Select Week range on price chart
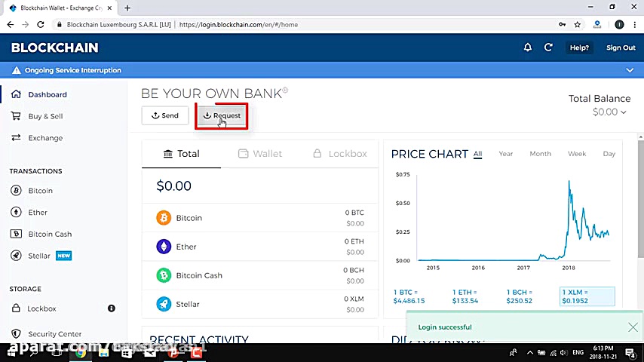Viewport: 644px width, 362px height. click(x=577, y=154)
